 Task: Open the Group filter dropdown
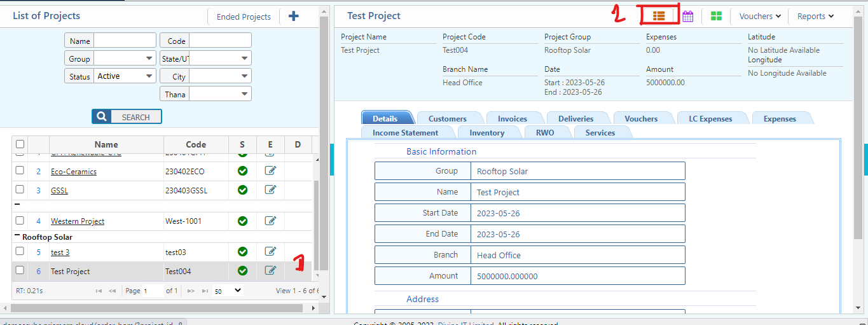tap(125, 59)
